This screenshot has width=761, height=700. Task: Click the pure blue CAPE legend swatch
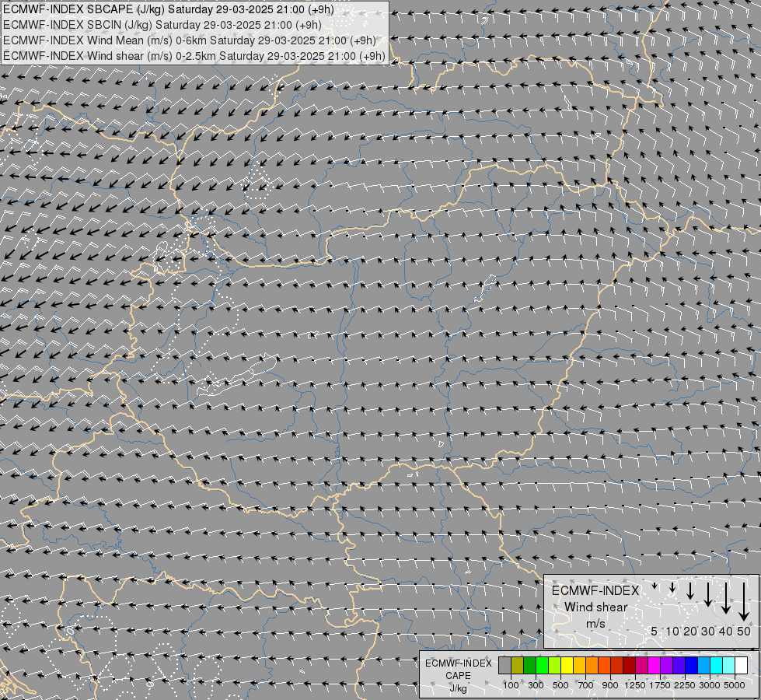[692, 665]
